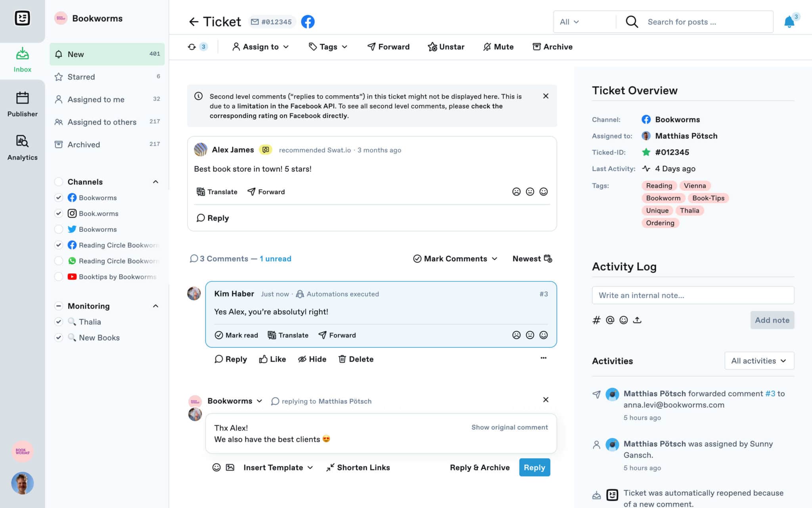
Task: Select all channels with the Channels checkbox
Action: coord(58,182)
